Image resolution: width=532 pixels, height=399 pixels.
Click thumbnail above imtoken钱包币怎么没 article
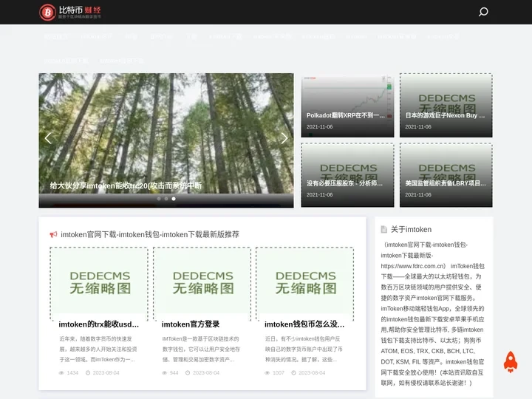[x=304, y=283]
